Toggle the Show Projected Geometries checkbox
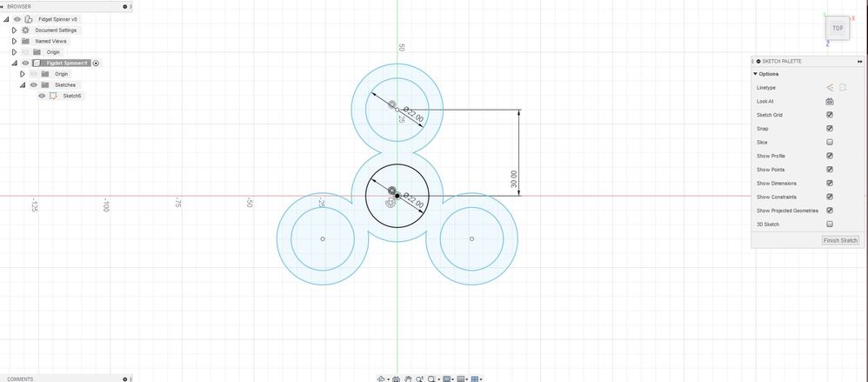 (x=829, y=211)
